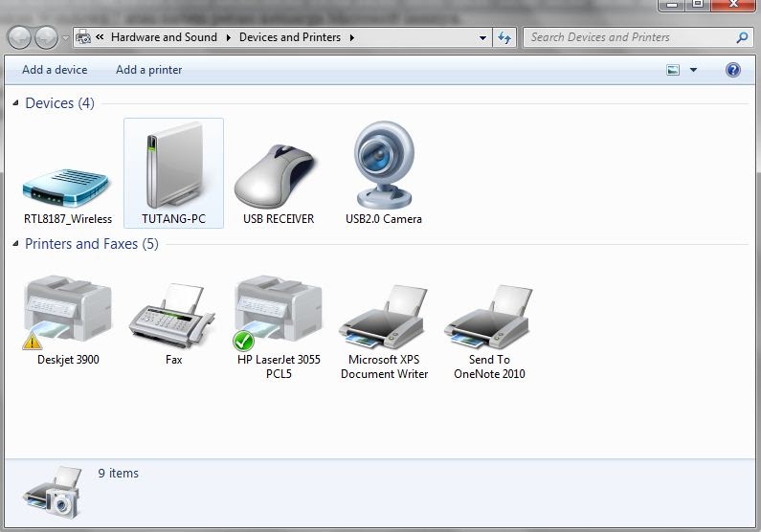Click the Printers and Faxes (5) header
This screenshot has width=761, height=532.
tap(92, 243)
